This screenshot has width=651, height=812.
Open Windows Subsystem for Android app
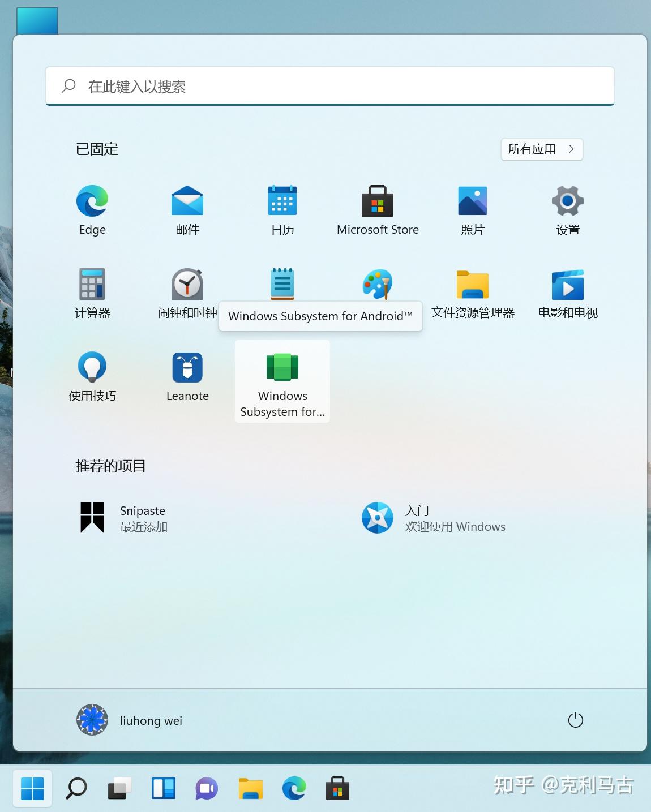282,381
